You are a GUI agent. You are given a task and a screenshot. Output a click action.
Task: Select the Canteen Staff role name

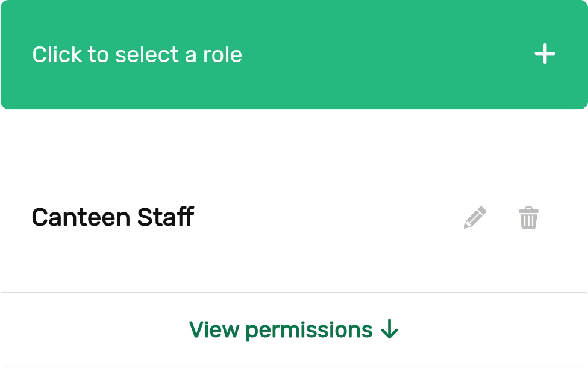(113, 217)
